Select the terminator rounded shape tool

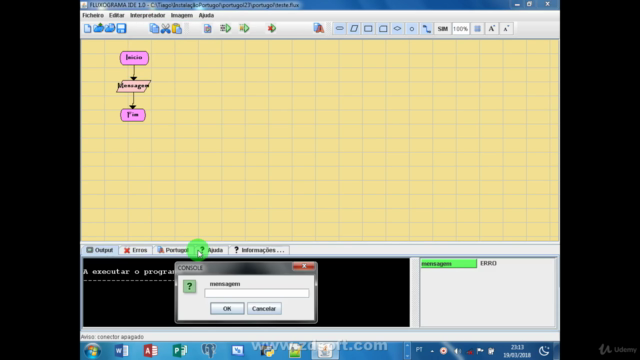pos(339,29)
